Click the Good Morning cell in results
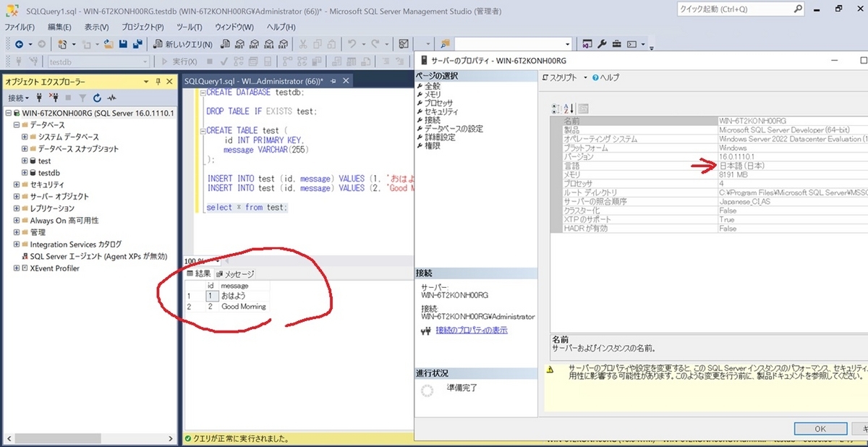Image resolution: width=868 pixels, height=447 pixels. click(244, 307)
